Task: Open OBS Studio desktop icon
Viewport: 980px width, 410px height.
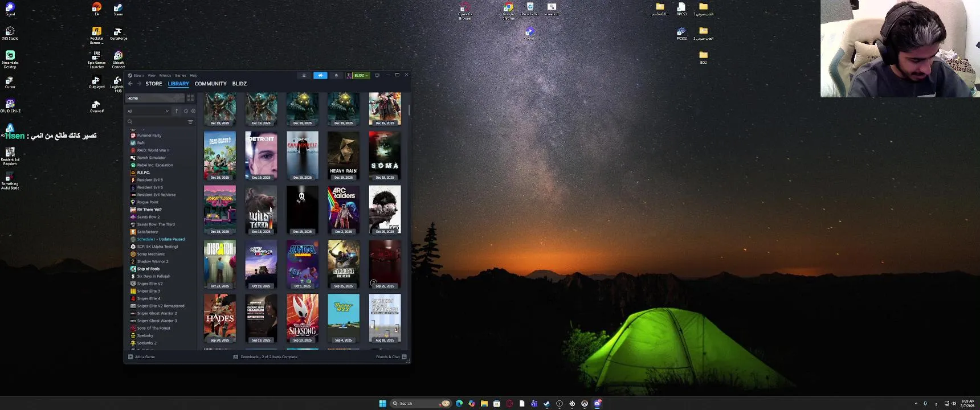Action: click(x=10, y=33)
